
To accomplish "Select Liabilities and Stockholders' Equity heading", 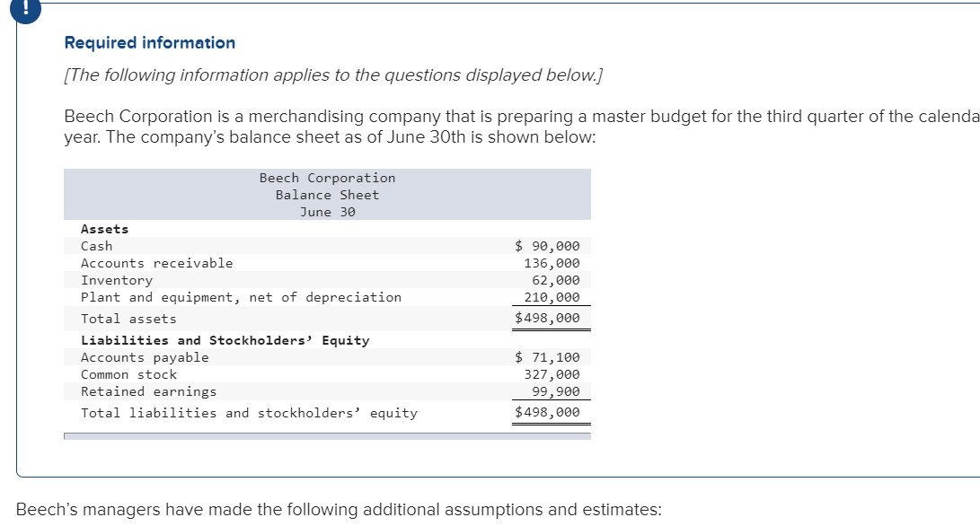I will [225, 340].
